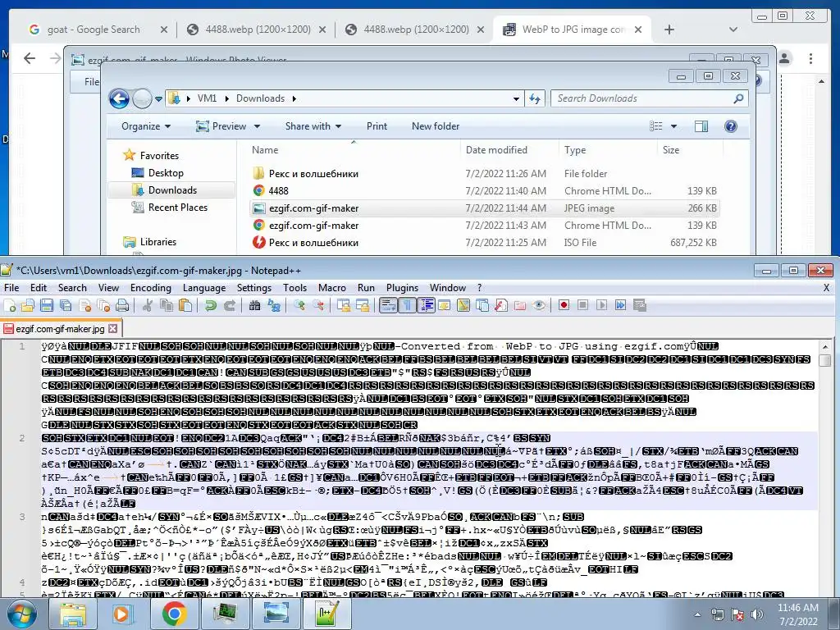Expand address bar history dropdown in Explorer
Screen dimensions: 840x630
[516, 98]
